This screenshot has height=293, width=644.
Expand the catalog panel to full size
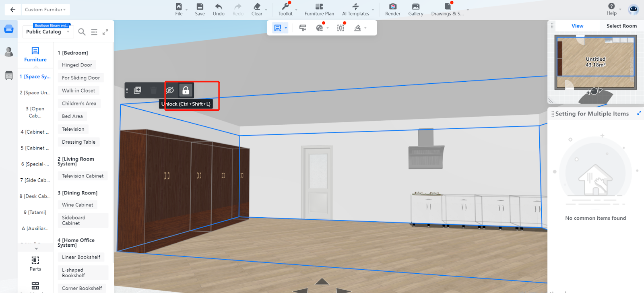point(105,32)
